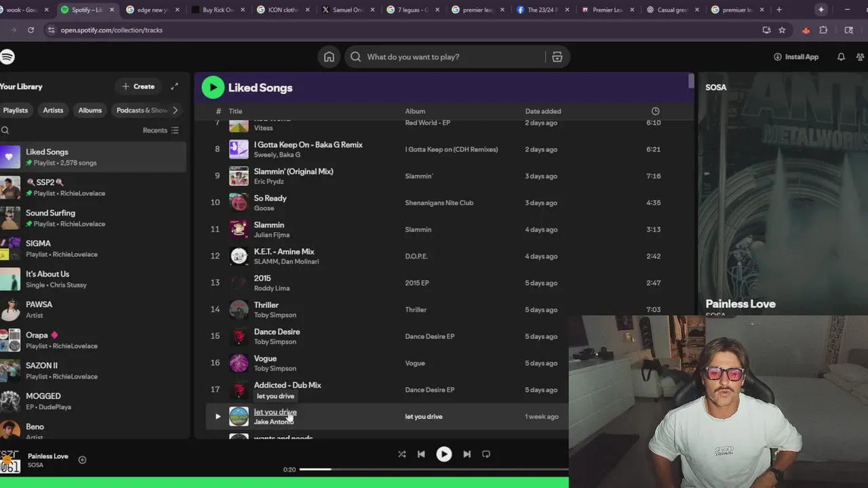The image size is (868, 488).
Task: View site information icon in address bar
Action: coord(50,30)
